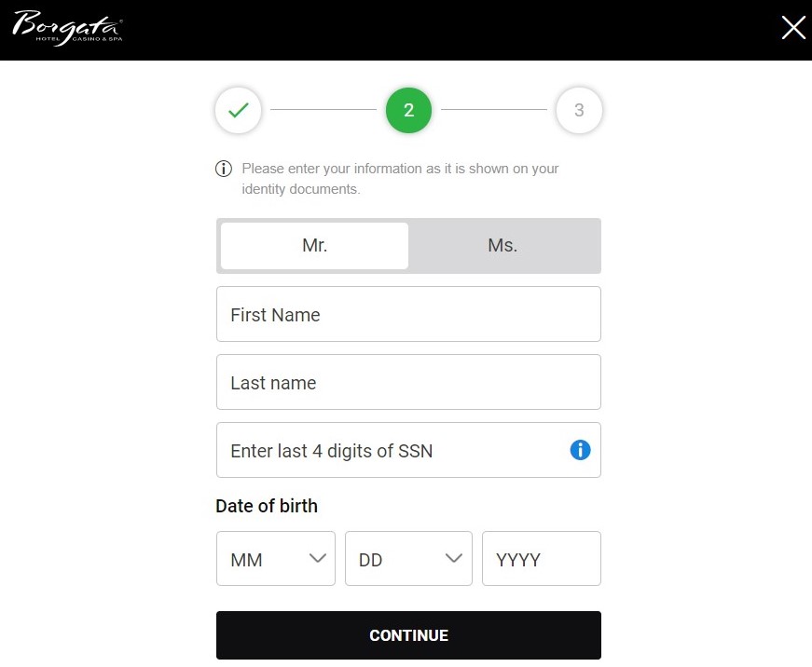
Task: Click the YYYY birth year field
Action: 542,558
